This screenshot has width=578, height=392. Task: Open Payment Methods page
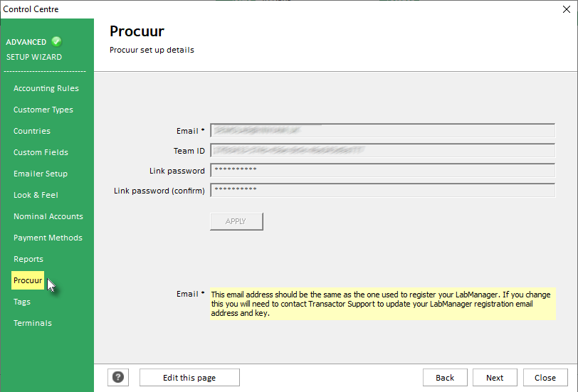(x=48, y=238)
